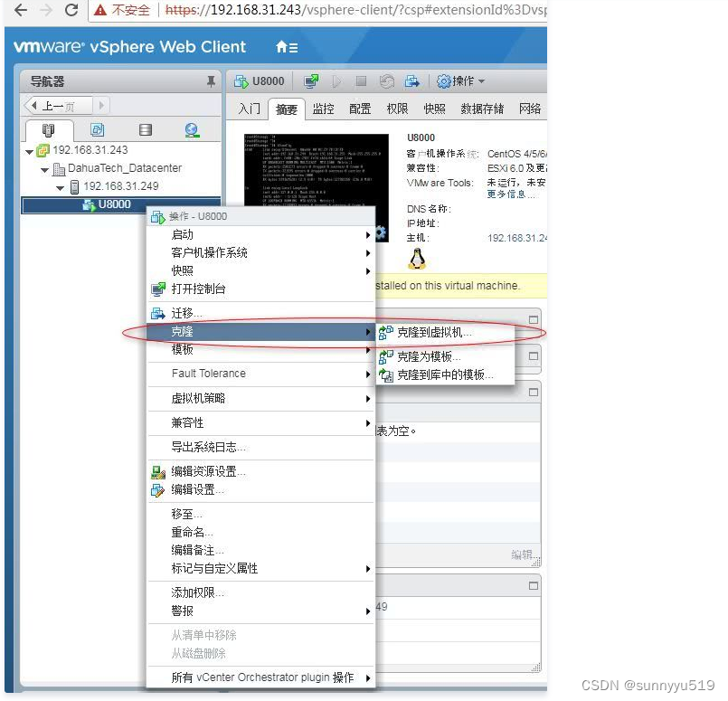Open the 权限 tab
Viewport: 728px width, 701px height.
[x=397, y=109]
